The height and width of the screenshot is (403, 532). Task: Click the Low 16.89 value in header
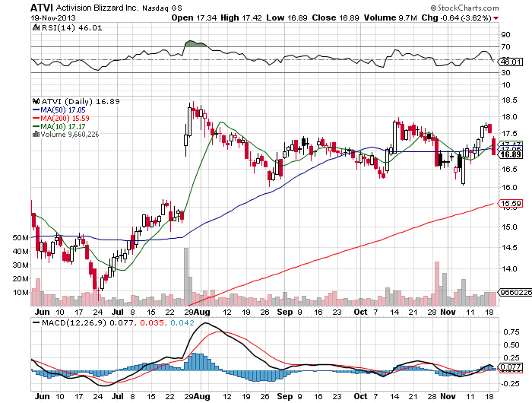(287, 17)
